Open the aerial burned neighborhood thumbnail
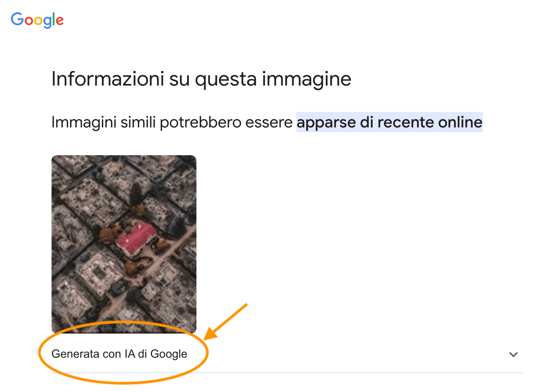The height and width of the screenshot is (392, 559). click(124, 244)
